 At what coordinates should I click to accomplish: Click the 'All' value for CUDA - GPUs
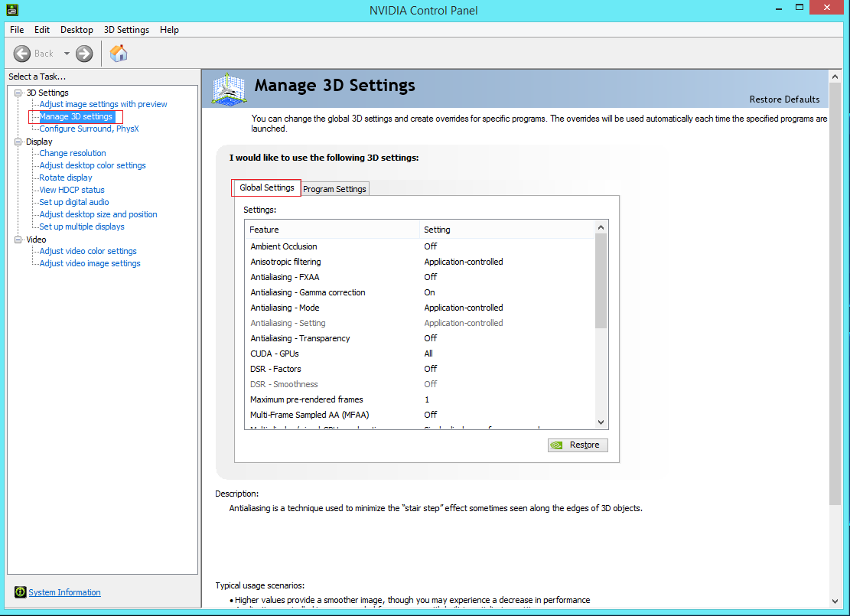pos(428,354)
